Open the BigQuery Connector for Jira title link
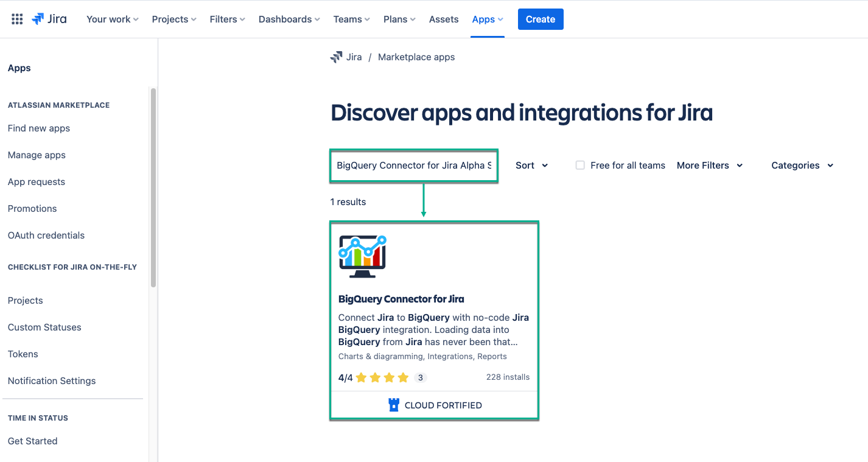Image resolution: width=868 pixels, height=462 pixels. 401,299
